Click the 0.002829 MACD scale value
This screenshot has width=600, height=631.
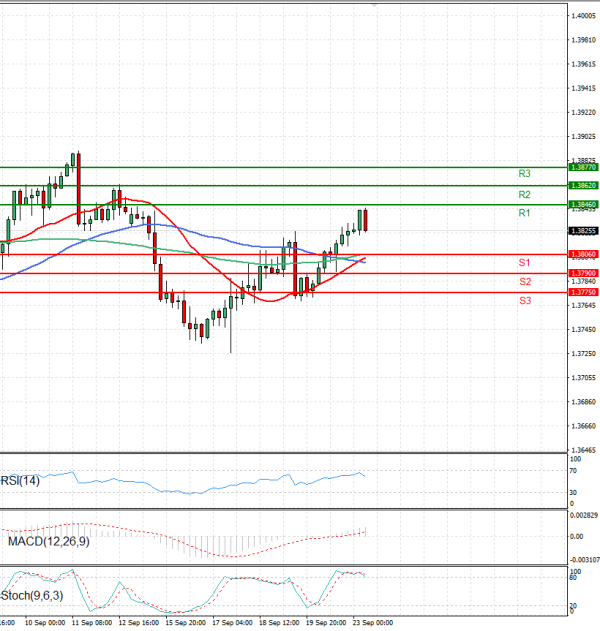coord(584,515)
